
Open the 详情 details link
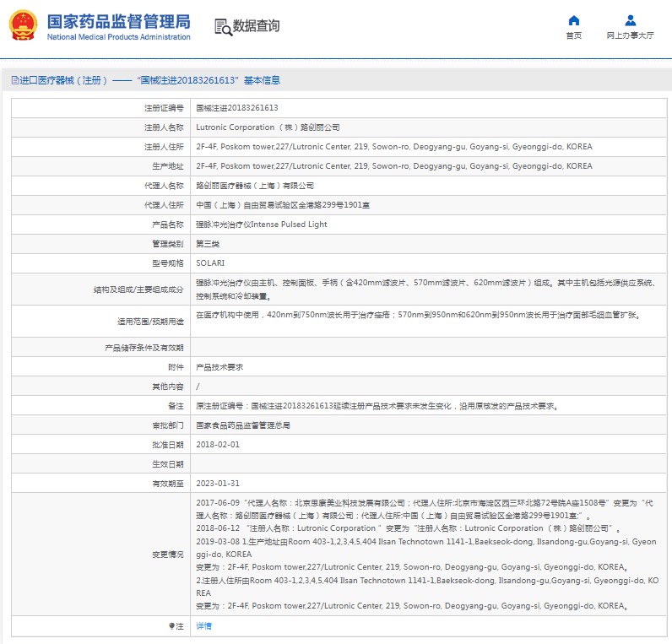(204, 626)
